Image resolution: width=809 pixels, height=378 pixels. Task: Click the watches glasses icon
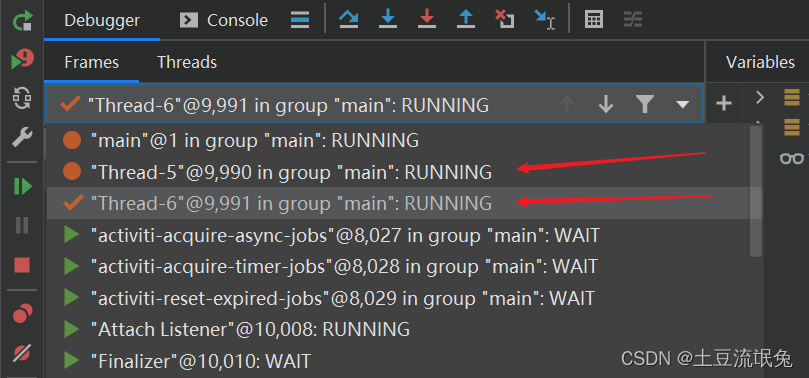(x=792, y=159)
